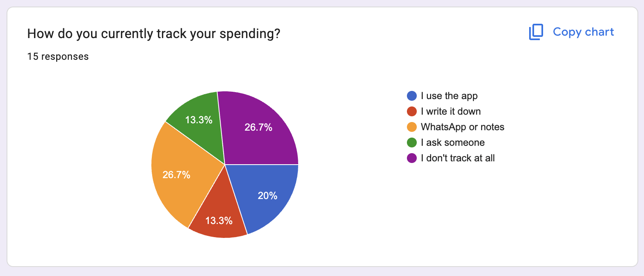This screenshot has width=644, height=276.
Task: Click the 'I use the app' legend label
Action: tap(449, 96)
